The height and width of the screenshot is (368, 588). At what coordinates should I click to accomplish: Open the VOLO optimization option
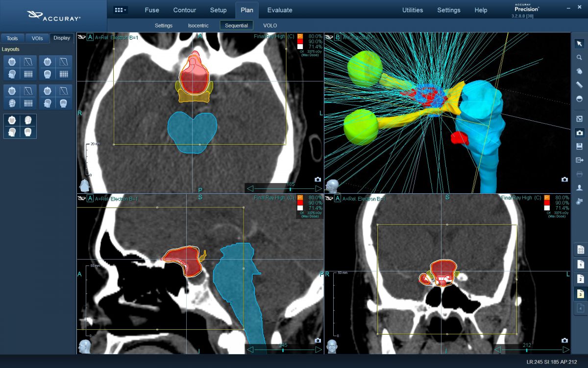270,26
